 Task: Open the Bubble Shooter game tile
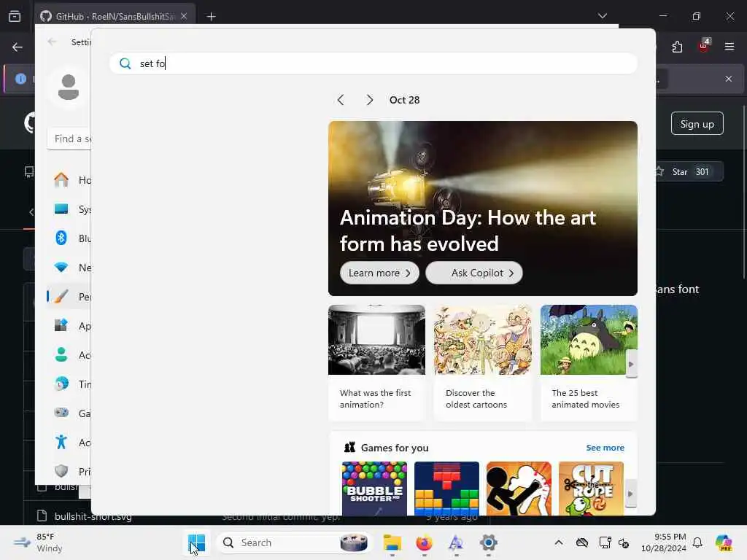point(374,489)
